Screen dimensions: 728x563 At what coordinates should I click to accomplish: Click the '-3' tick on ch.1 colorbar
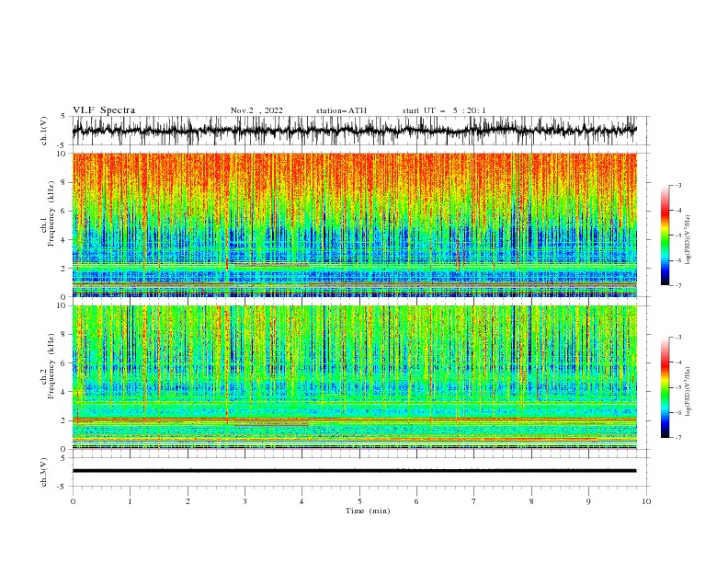pos(677,185)
